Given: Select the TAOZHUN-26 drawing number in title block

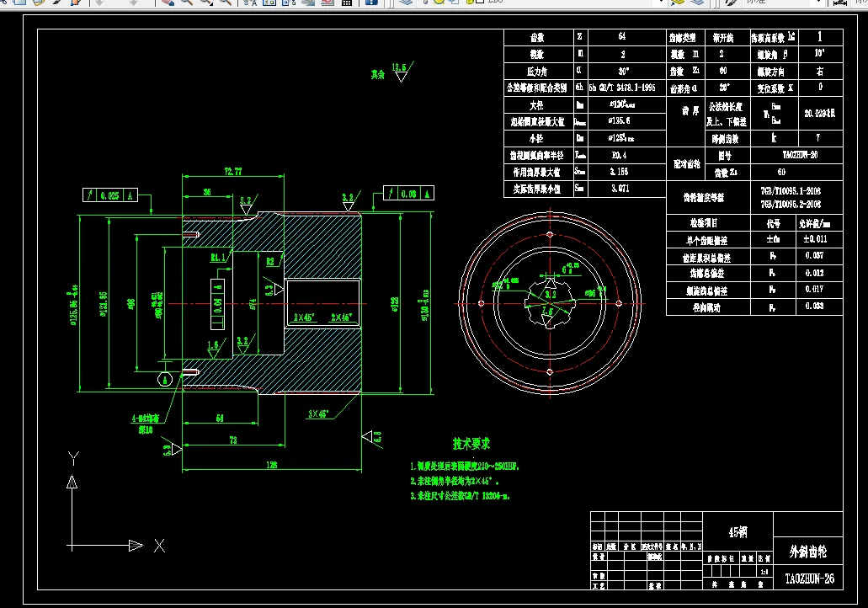Looking at the screenshot, I should (809, 579).
